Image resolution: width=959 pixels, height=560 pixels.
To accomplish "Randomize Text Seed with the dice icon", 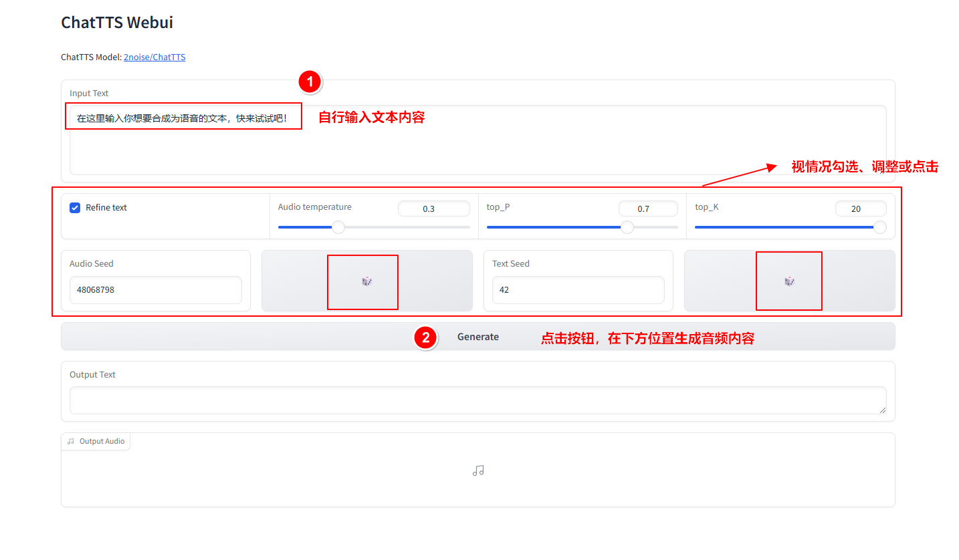I will click(x=789, y=281).
